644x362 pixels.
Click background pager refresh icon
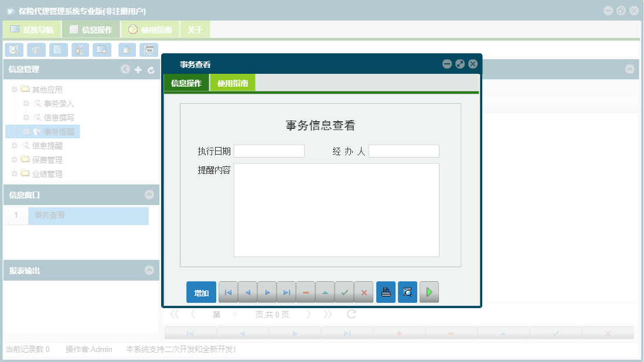[x=351, y=314]
